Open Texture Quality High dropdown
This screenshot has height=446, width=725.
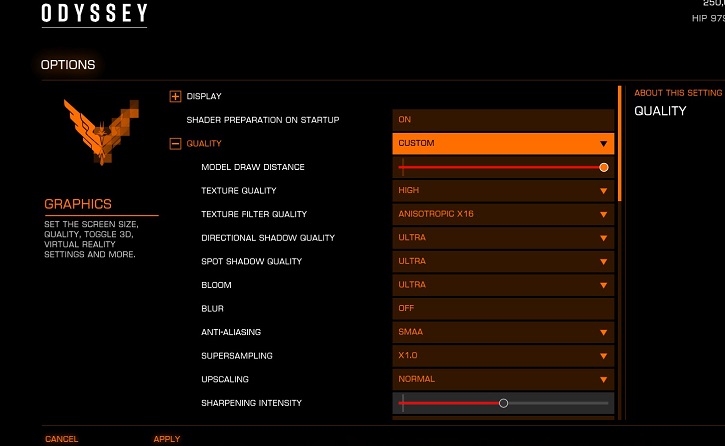pyautogui.click(x=503, y=190)
